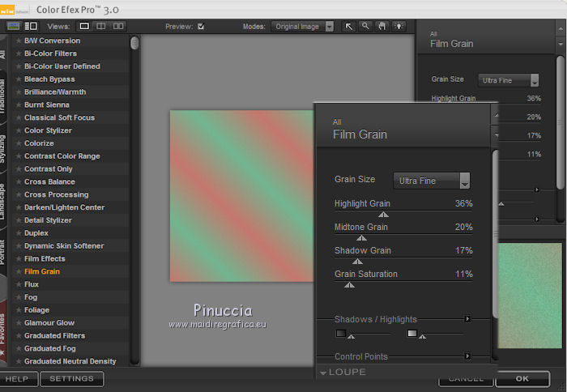This screenshot has width=567, height=392.
Task: Select the Film Grain filter
Action: (42, 271)
